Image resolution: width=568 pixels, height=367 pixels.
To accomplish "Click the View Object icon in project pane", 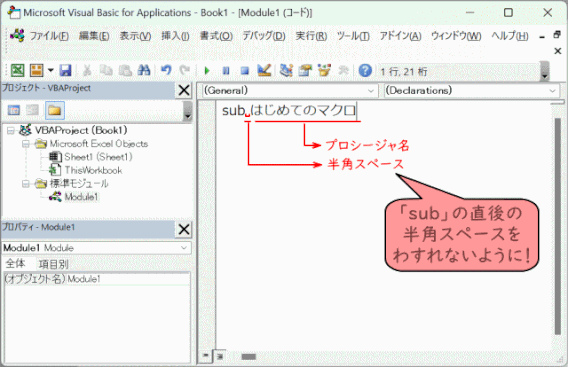I will [x=32, y=110].
